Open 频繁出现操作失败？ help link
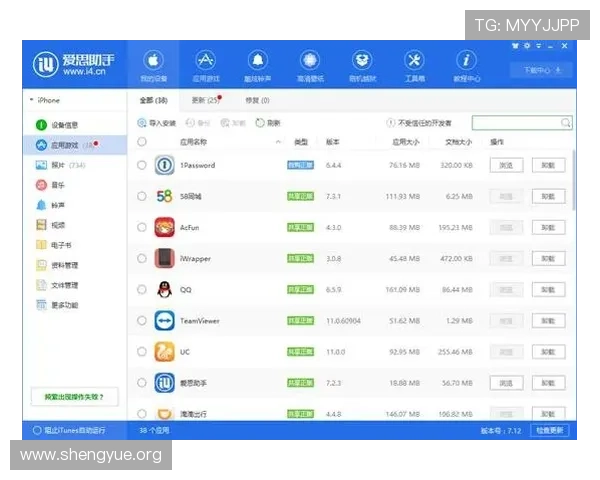 75,397
